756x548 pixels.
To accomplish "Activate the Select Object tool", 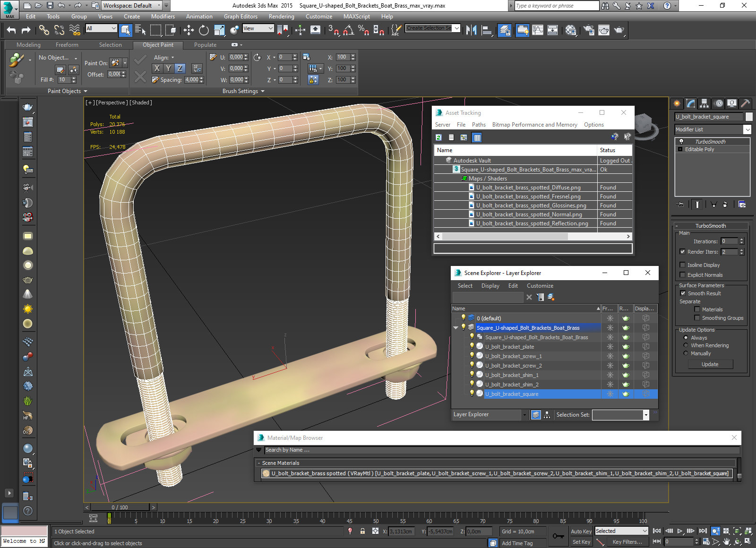I will (126, 30).
